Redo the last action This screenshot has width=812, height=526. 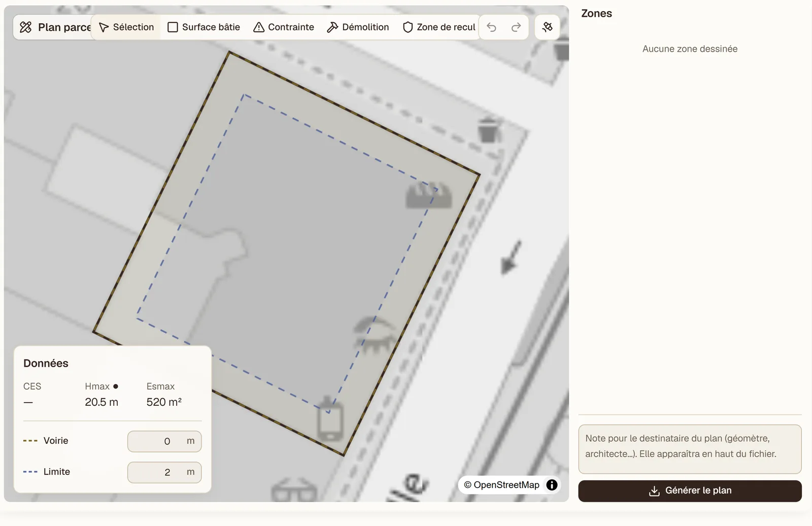[x=516, y=27]
